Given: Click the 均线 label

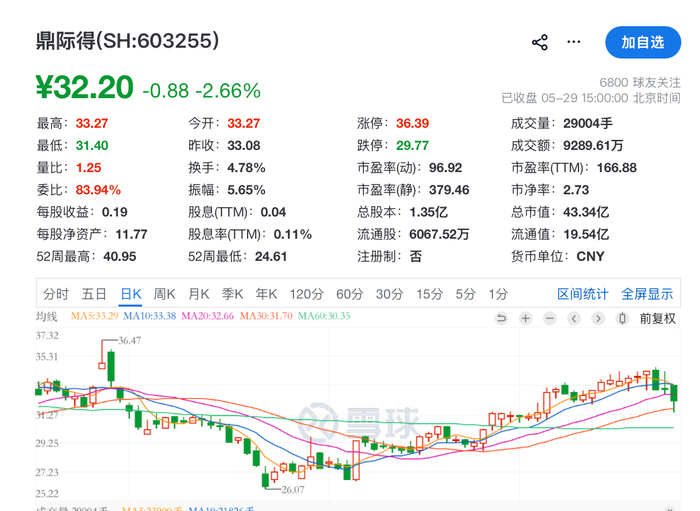Looking at the screenshot, I should [x=47, y=316].
